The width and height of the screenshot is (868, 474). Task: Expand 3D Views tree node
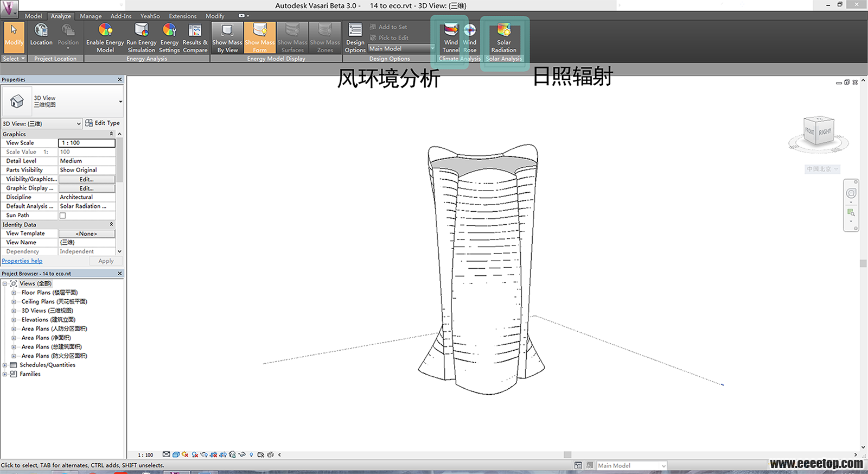[14, 311]
